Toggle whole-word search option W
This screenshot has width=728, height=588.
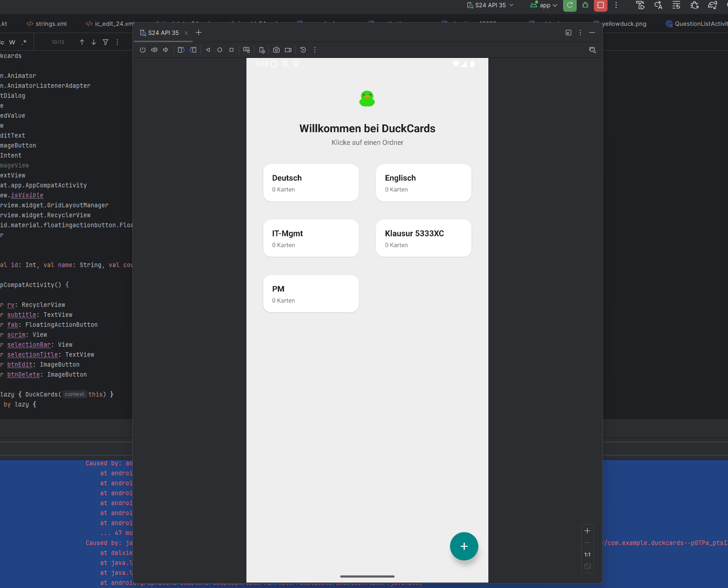point(12,42)
